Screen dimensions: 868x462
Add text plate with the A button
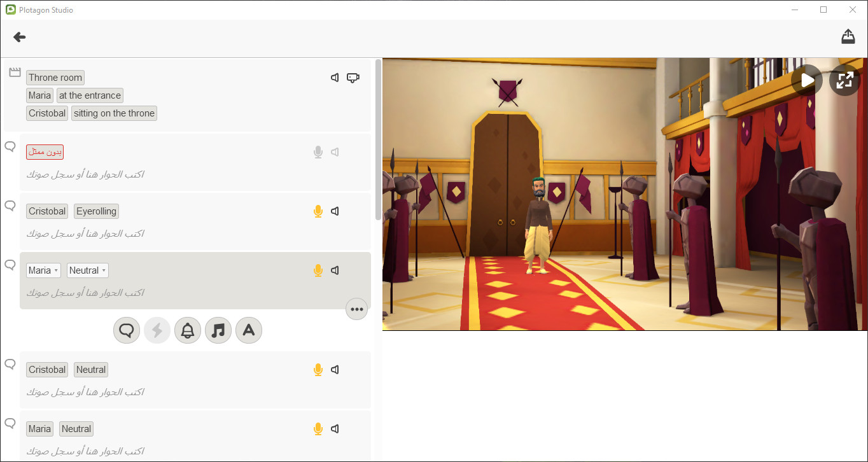click(x=249, y=331)
